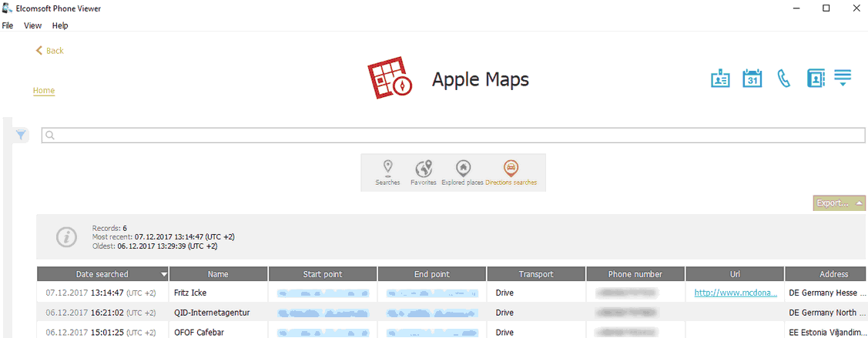This screenshot has height=338, width=868.
Task: Open the Contacts card icon
Action: pyautogui.click(x=720, y=79)
